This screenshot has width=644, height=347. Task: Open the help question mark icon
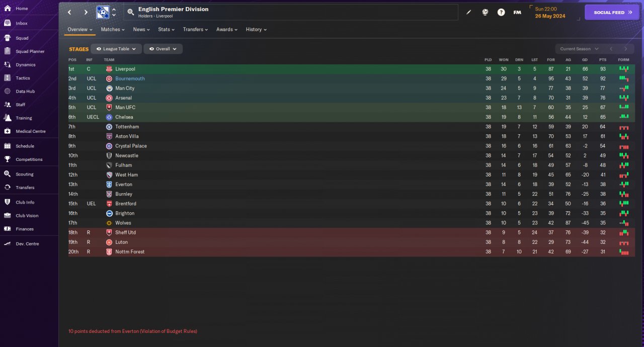tap(501, 12)
